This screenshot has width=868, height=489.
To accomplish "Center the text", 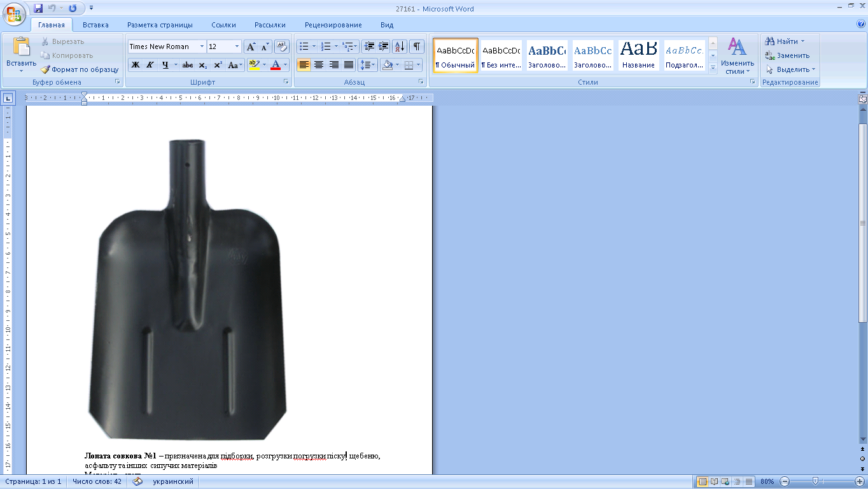I will pos(319,65).
